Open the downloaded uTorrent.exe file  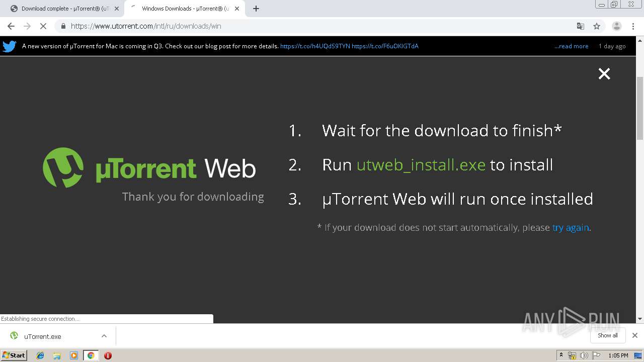[x=43, y=336]
